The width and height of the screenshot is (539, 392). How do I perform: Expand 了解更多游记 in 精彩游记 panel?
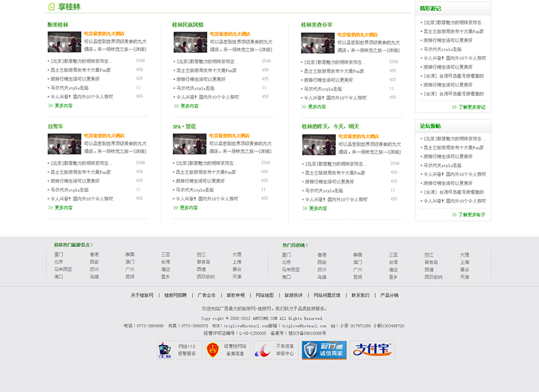pos(469,107)
